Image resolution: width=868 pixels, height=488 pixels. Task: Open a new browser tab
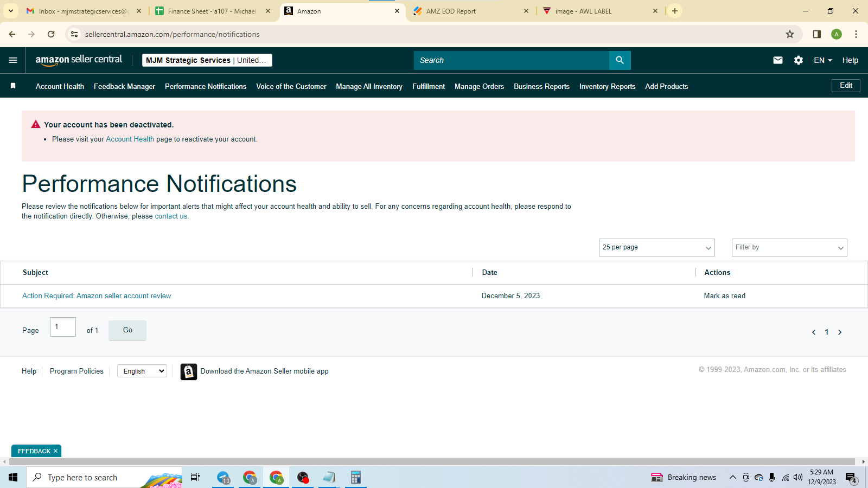(x=675, y=11)
